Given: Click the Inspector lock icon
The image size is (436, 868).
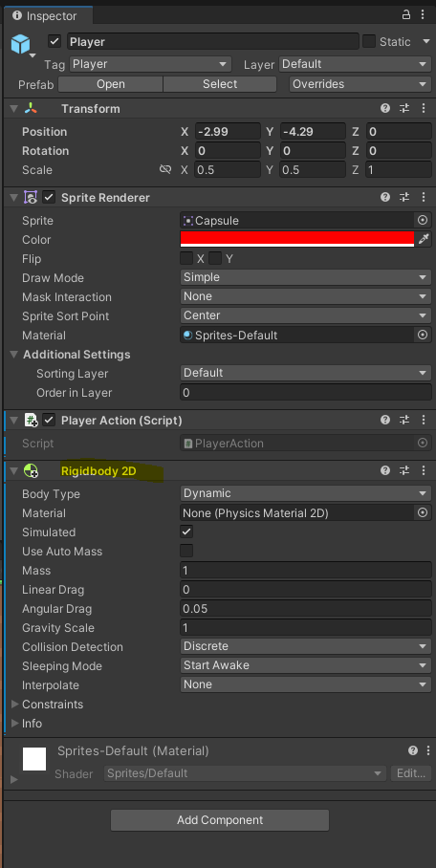Looking at the screenshot, I should coord(406,15).
